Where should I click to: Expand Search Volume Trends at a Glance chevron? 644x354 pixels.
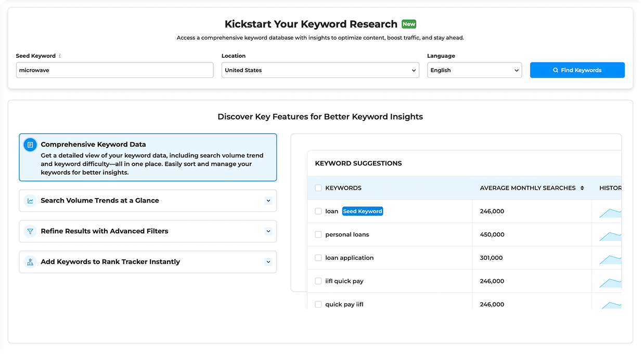click(x=268, y=201)
